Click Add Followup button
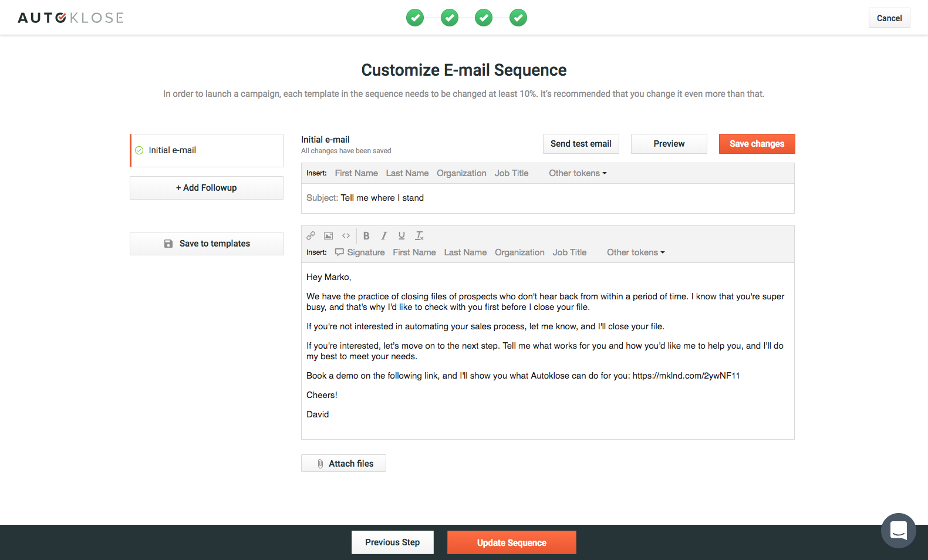This screenshot has width=928, height=560. (207, 188)
